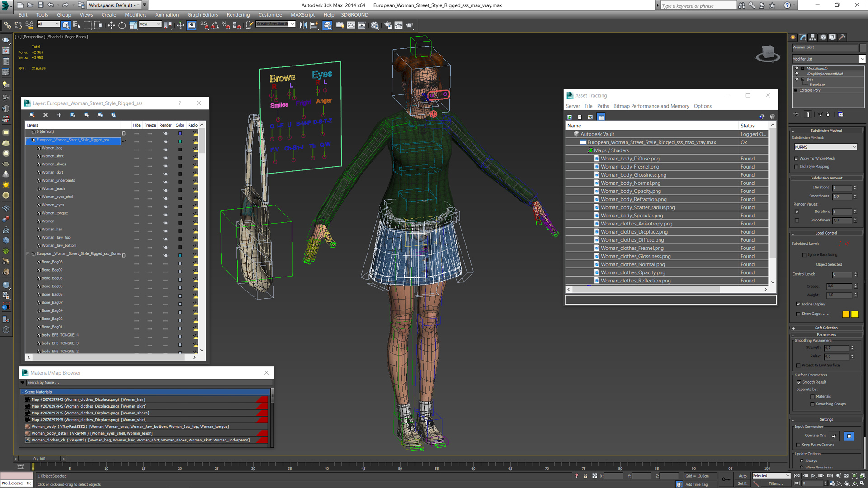Image resolution: width=868 pixels, height=488 pixels.
Task: Click Create New Layer plus icon
Action: pyautogui.click(x=59, y=115)
